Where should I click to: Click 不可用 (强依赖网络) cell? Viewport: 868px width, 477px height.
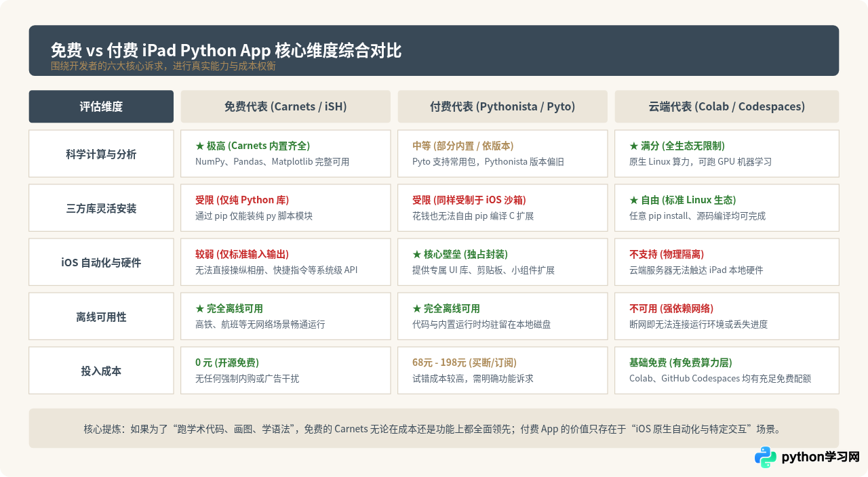(x=727, y=316)
